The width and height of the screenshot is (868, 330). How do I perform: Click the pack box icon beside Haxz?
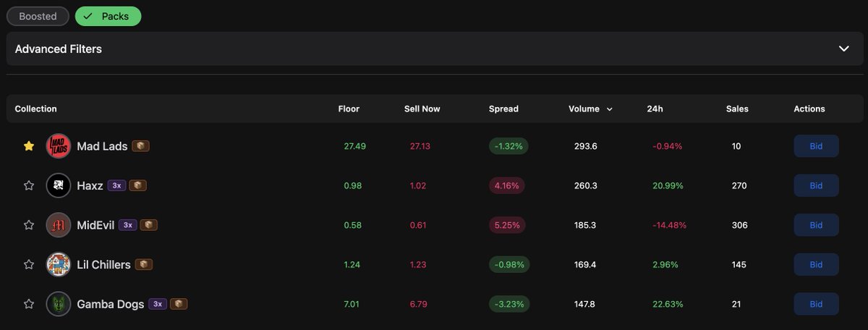click(137, 186)
